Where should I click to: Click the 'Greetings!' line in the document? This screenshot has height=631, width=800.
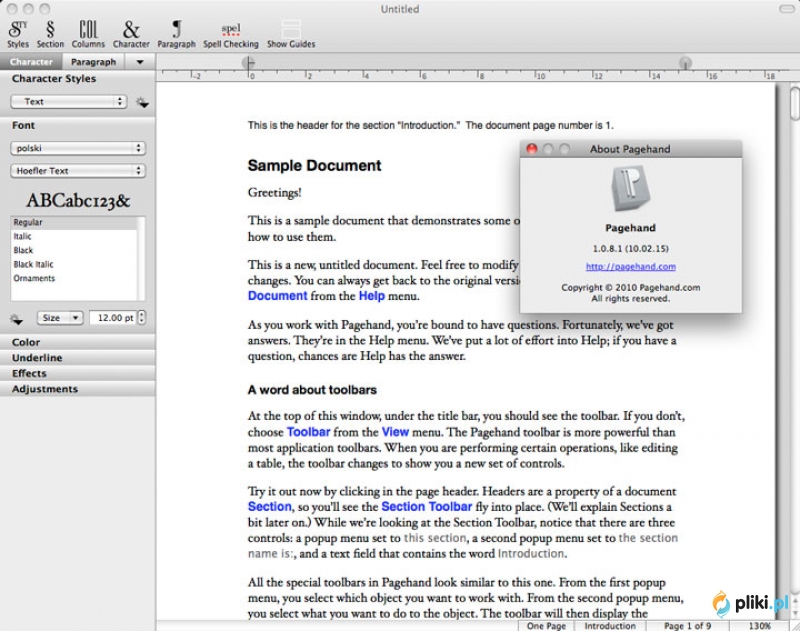coord(274,193)
